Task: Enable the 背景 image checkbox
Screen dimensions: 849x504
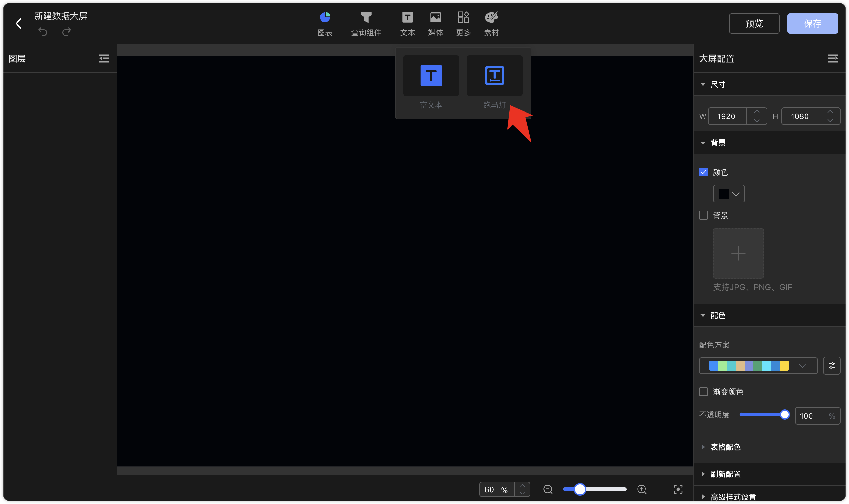Action: pos(703,215)
